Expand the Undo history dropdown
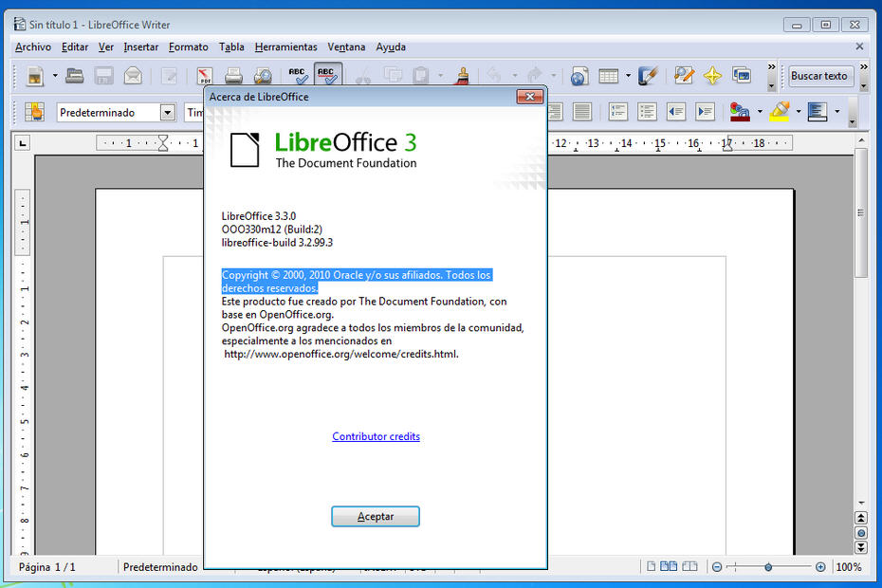This screenshot has width=882, height=588. coord(515,75)
